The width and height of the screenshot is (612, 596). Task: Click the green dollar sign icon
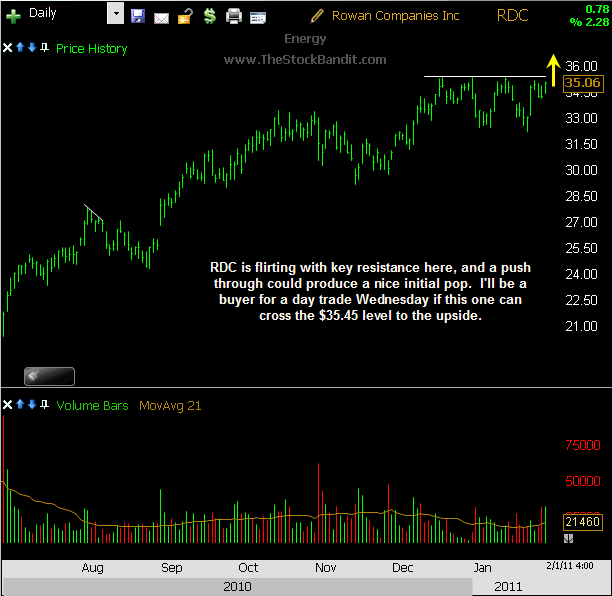pos(208,16)
